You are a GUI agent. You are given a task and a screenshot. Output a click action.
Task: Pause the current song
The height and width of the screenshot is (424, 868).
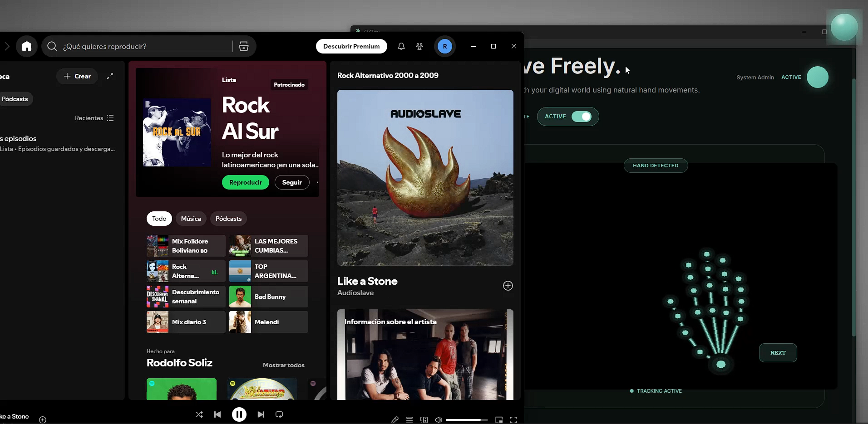pyautogui.click(x=239, y=414)
